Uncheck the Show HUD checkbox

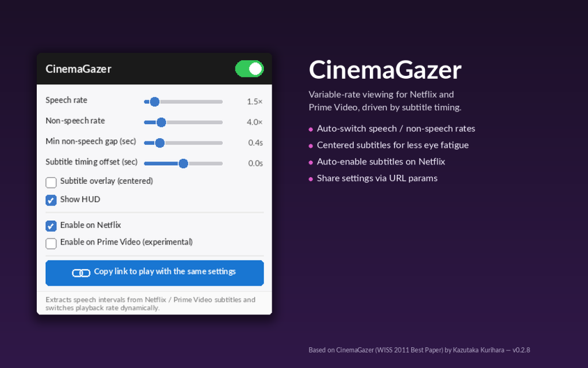tap(51, 200)
